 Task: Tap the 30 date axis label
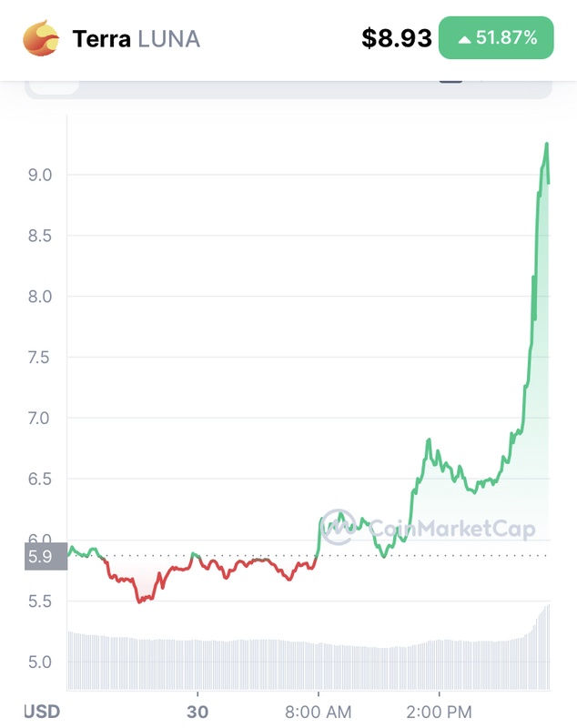(197, 711)
